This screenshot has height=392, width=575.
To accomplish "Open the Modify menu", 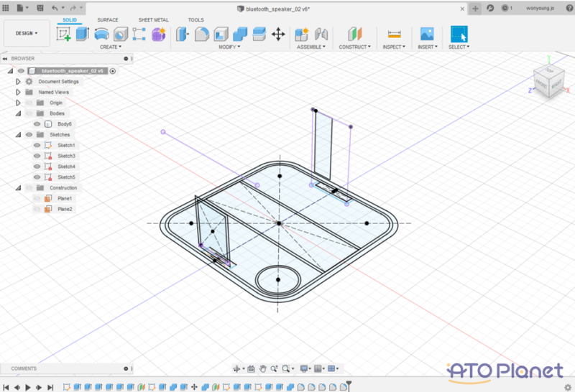I will [229, 47].
